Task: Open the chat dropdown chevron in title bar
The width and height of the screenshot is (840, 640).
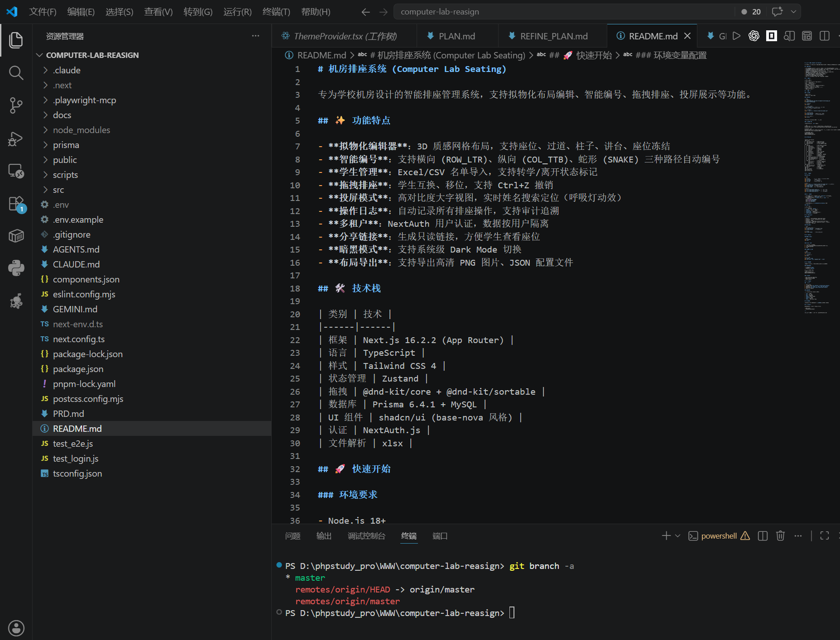Action: (x=793, y=12)
